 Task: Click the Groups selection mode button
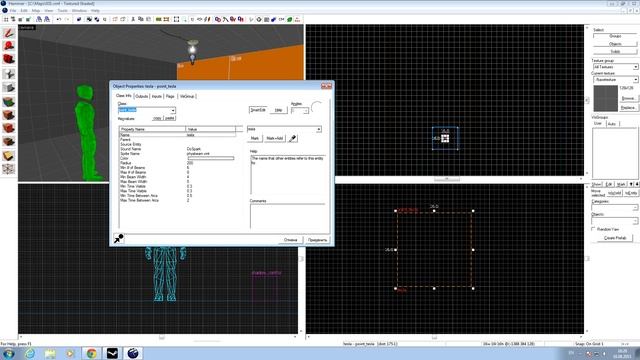(615, 36)
